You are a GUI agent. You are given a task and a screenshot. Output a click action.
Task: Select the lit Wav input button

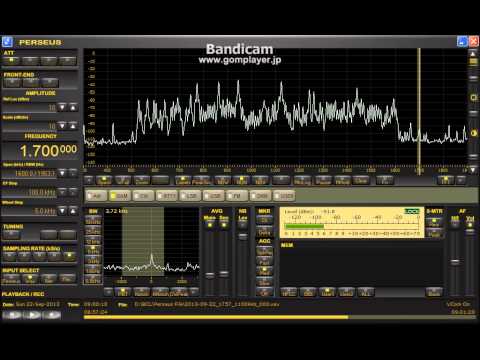pos(30,278)
